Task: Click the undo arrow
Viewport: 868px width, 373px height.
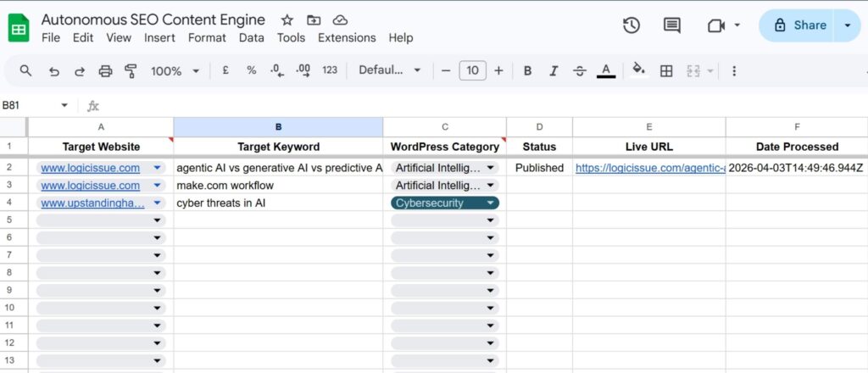Action: click(x=53, y=71)
